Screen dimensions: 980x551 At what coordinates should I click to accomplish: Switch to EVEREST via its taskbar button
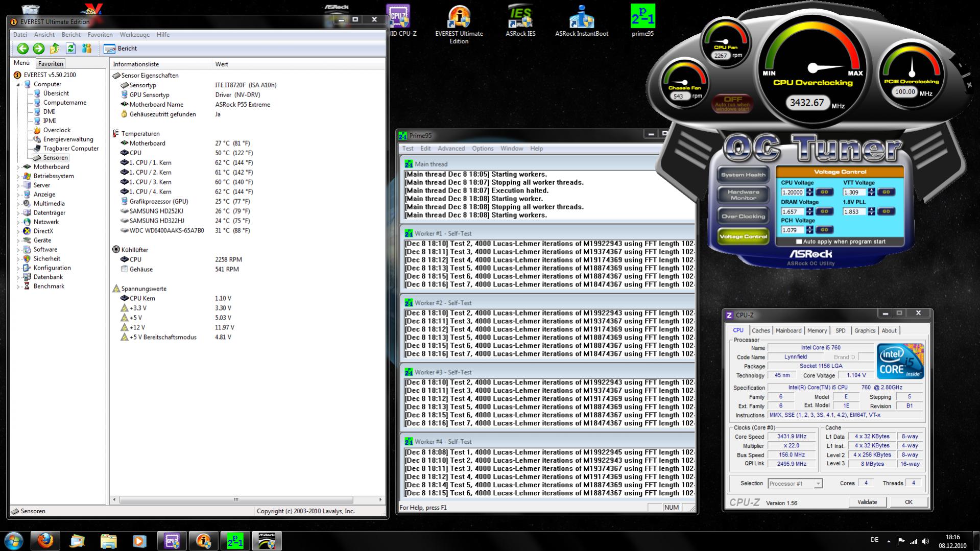coord(203,540)
